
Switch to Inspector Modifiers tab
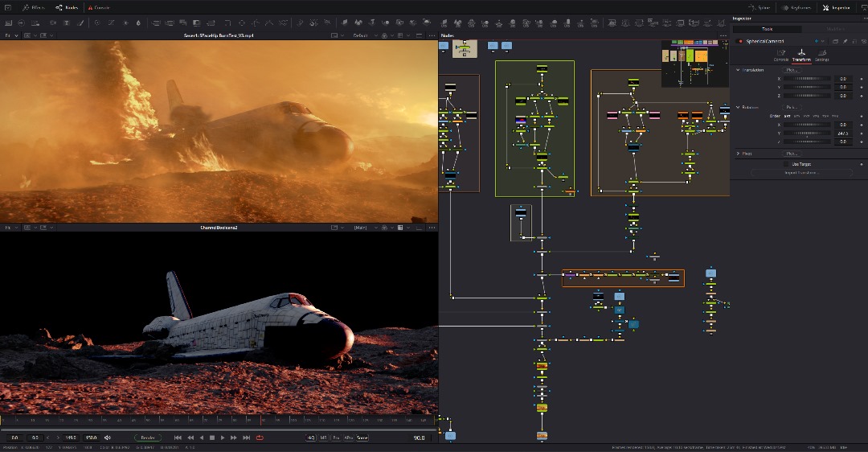(x=835, y=29)
